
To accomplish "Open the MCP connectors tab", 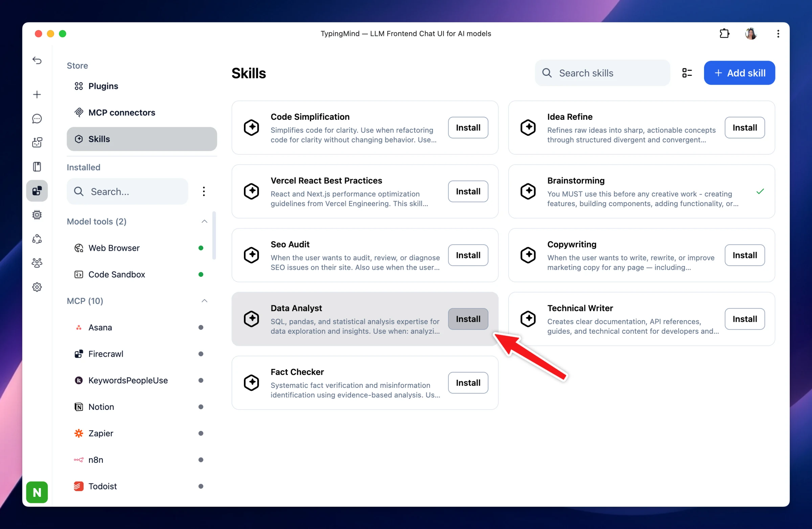I will coord(141,112).
